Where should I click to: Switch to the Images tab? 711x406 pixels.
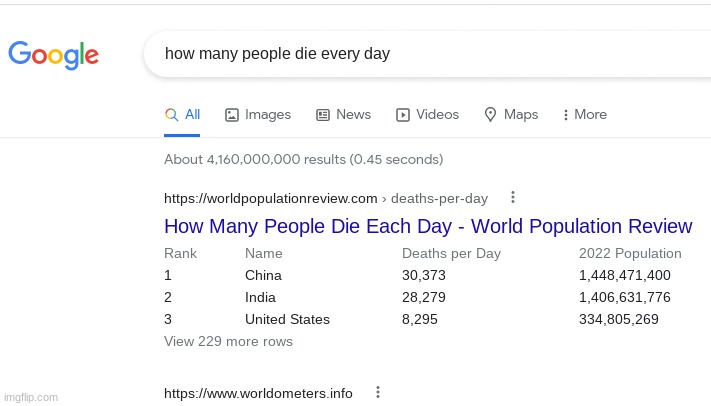pos(258,115)
